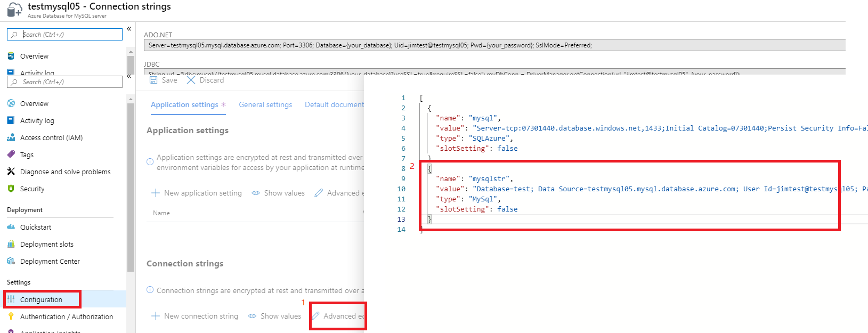Screen dimensions: 868x333
Task: Click the eye icon beside New application setting
Action: click(256, 193)
